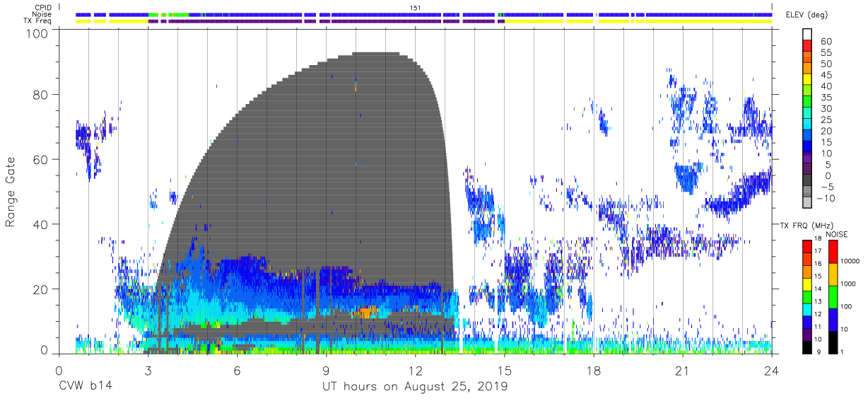
Task: Click the red 17-18 MHz frequency swatch
Action: tap(808, 245)
